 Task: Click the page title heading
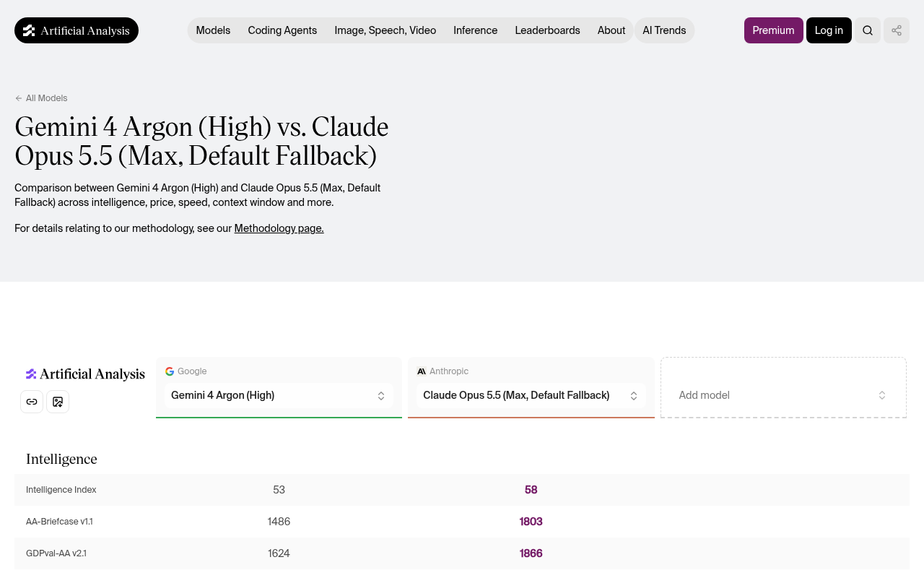[201, 142]
